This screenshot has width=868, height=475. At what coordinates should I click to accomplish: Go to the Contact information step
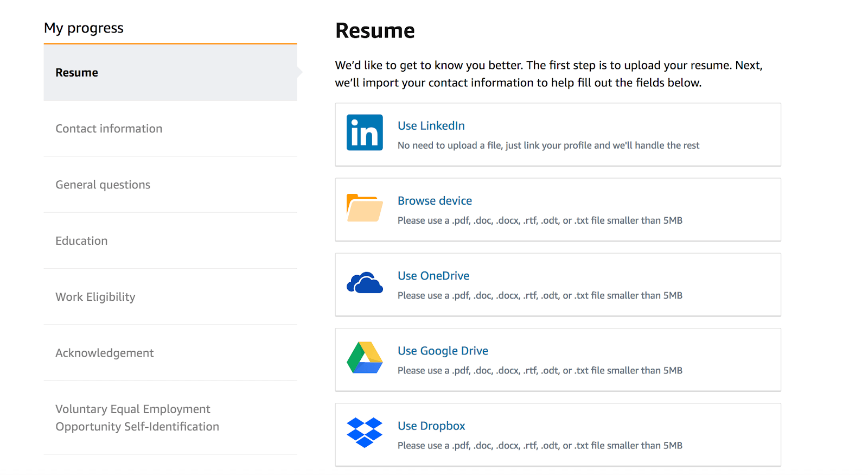point(170,129)
